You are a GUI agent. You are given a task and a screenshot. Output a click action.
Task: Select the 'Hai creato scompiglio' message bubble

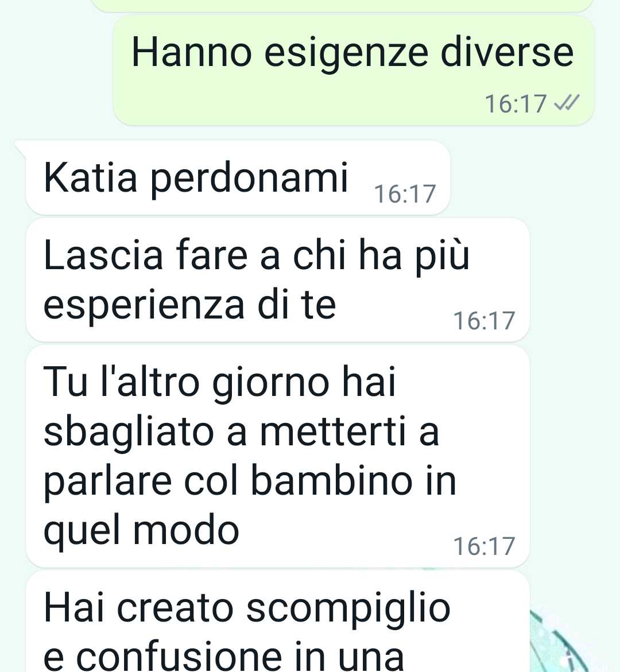click(278, 621)
